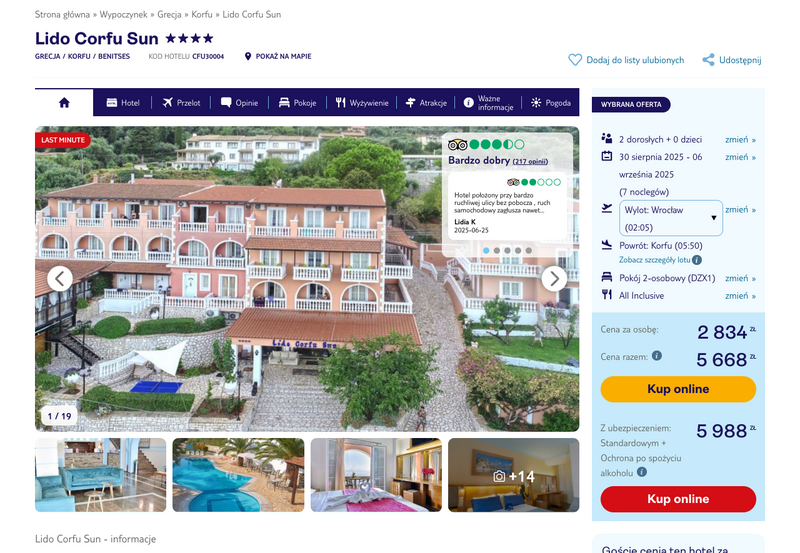The width and height of the screenshot is (800, 553).
Task: Change travelers with zmień next to dorosłych
Action: click(x=740, y=139)
